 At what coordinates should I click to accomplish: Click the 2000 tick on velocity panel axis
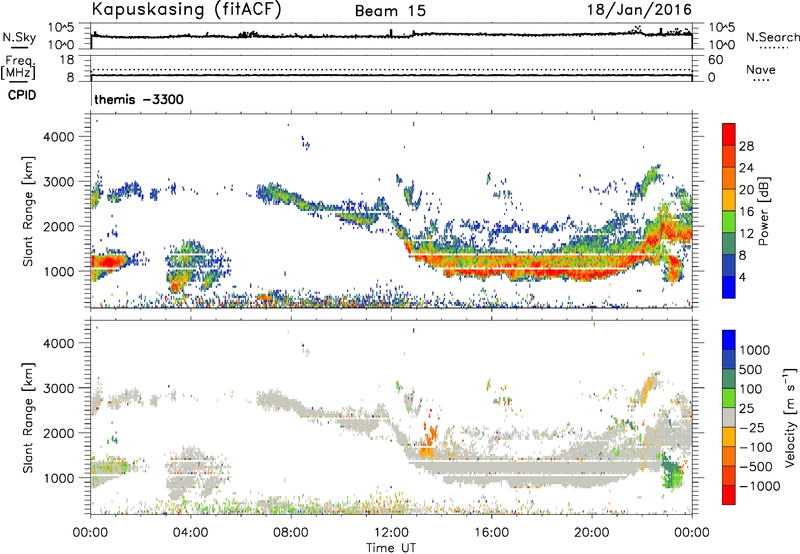tap(58, 433)
